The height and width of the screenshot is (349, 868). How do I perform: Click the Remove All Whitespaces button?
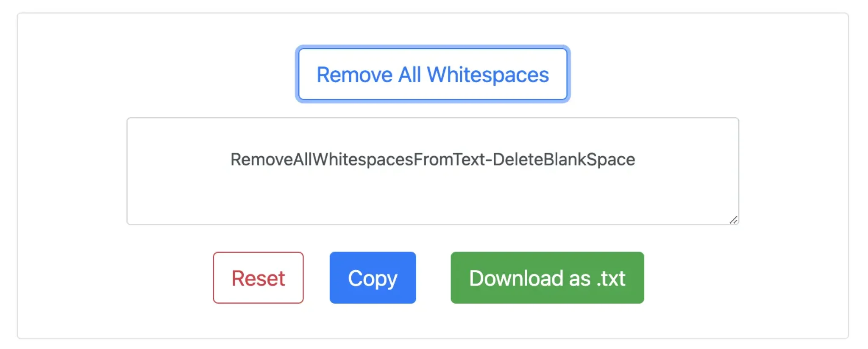[432, 74]
